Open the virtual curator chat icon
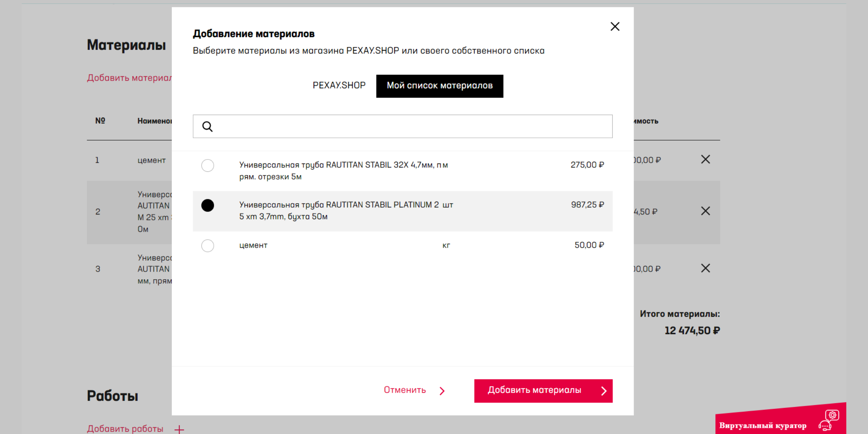Screen dimensions: 868x434 829,420
